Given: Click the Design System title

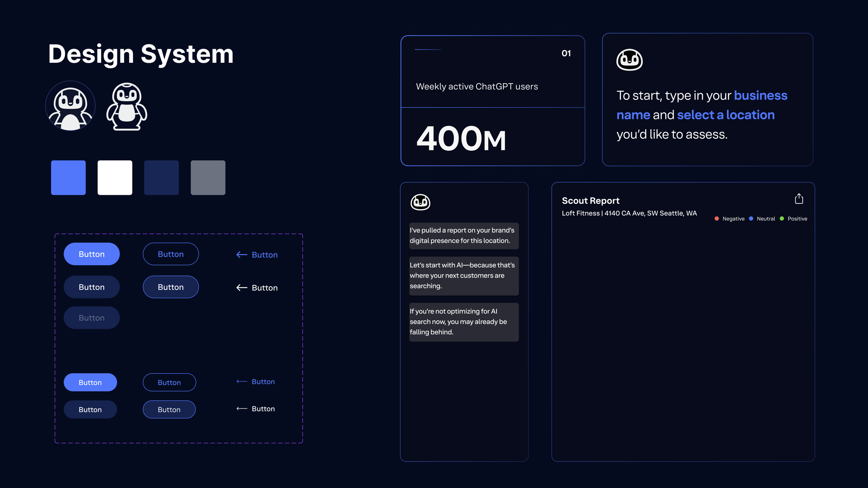Looking at the screenshot, I should coord(141,54).
